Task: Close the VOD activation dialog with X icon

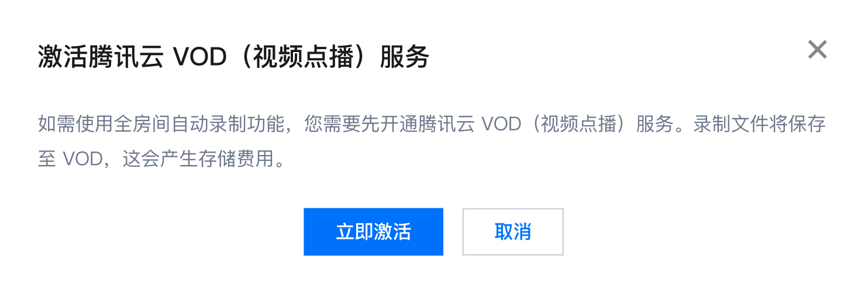Action: [817, 50]
